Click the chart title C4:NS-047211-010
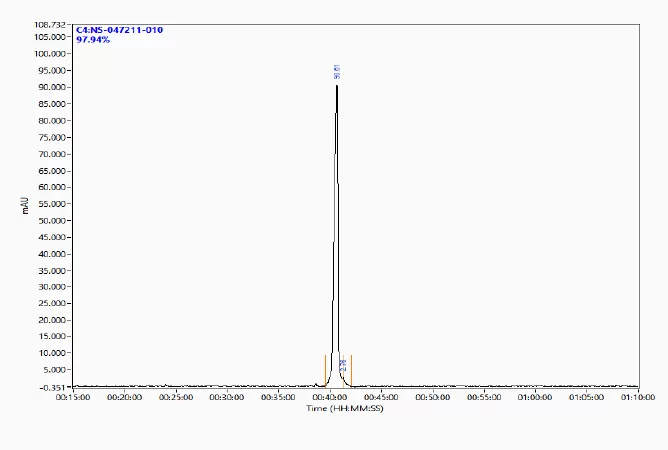 (x=119, y=30)
